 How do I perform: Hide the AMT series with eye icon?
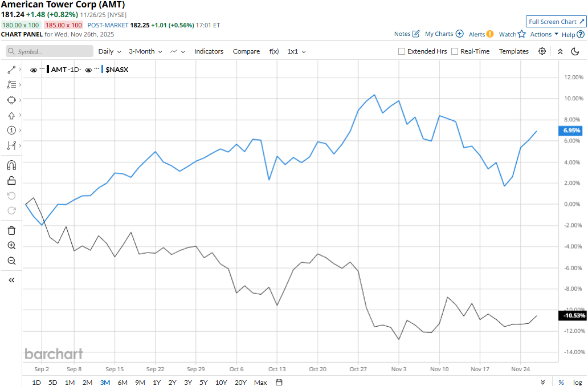click(34, 70)
